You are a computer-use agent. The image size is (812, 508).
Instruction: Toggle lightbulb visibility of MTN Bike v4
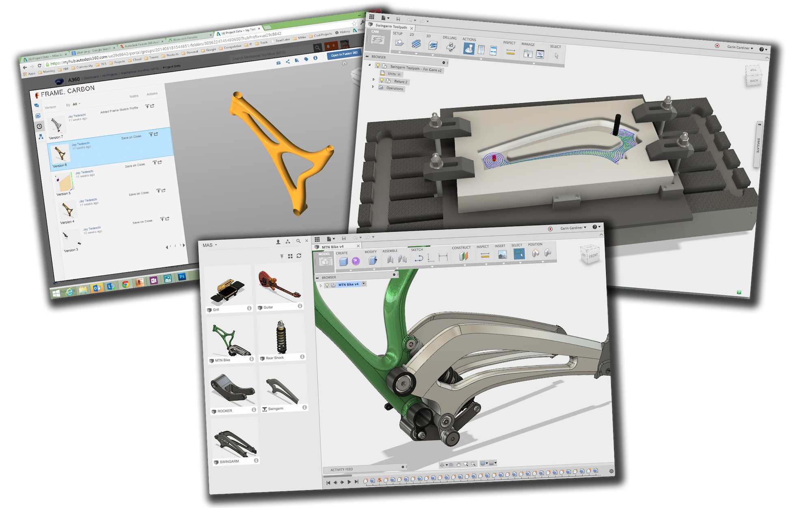click(x=327, y=285)
